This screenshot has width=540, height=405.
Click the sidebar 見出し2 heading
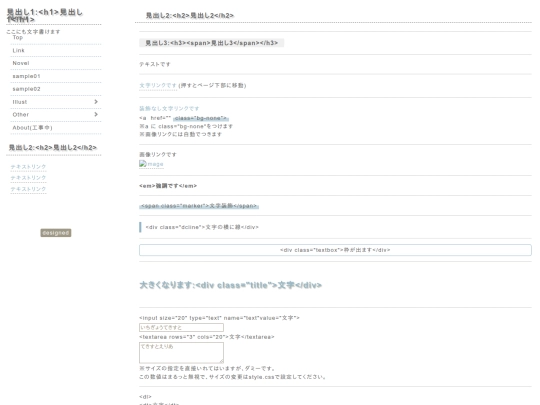pos(53,148)
